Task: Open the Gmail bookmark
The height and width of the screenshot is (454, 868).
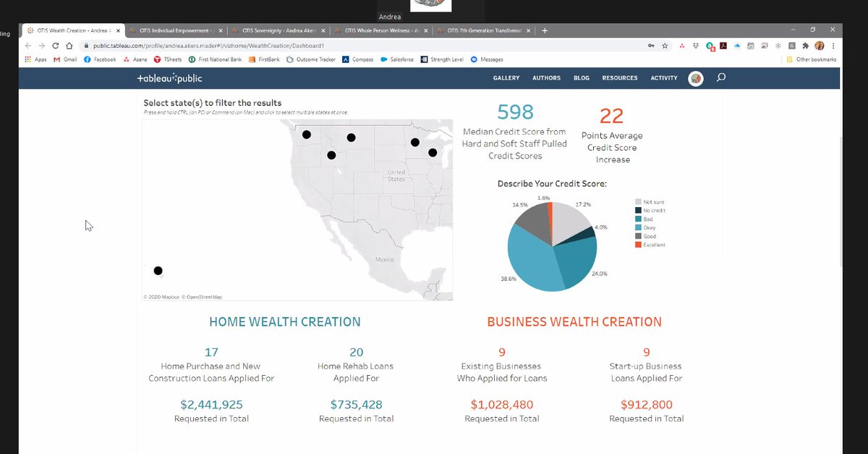Action: pyautogui.click(x=65, y=59)
